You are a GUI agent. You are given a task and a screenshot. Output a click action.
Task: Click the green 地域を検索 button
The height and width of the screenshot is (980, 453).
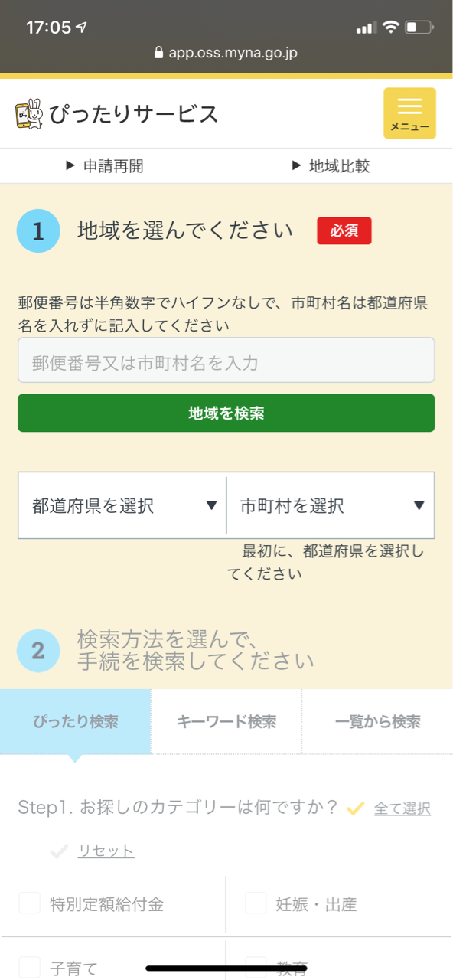[226, 413]
